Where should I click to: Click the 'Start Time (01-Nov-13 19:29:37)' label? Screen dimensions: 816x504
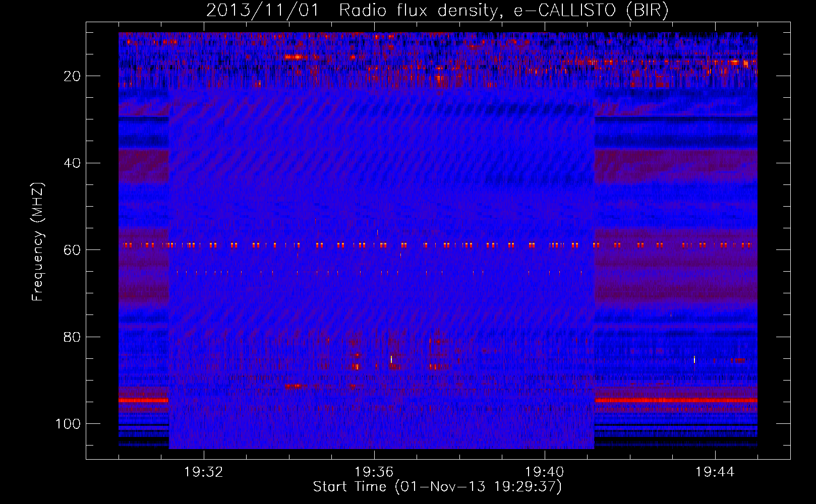(437, 487)
